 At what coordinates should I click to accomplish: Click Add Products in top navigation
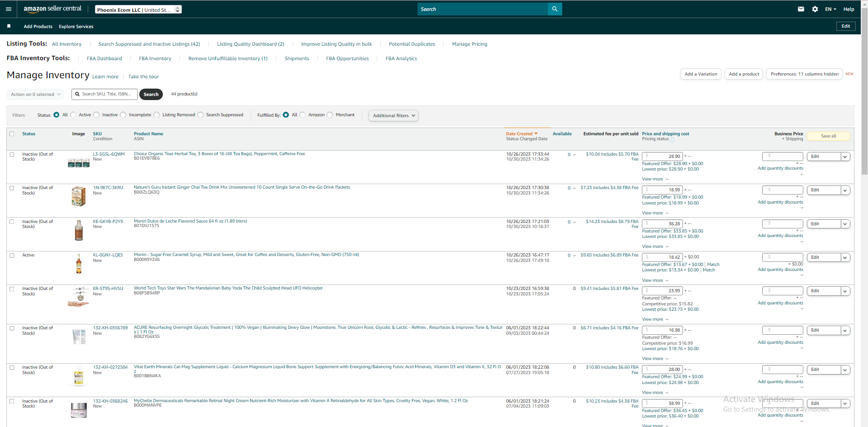pos(38,27)
